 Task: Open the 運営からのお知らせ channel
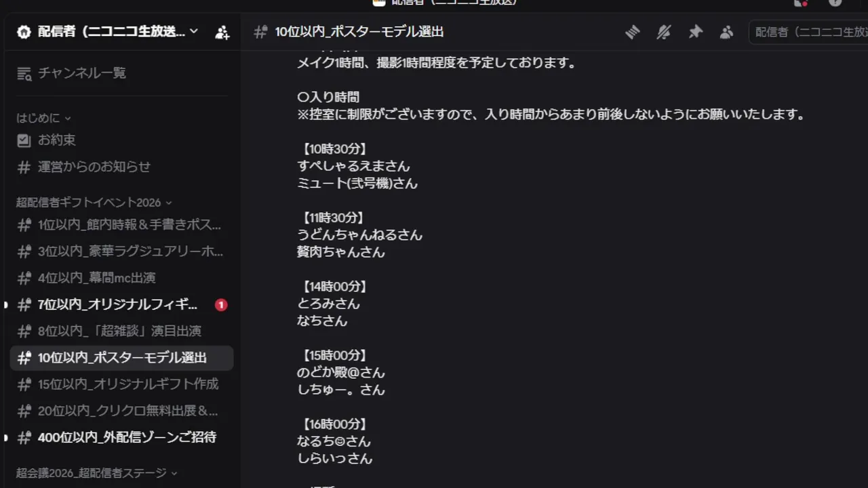[122, 167]
